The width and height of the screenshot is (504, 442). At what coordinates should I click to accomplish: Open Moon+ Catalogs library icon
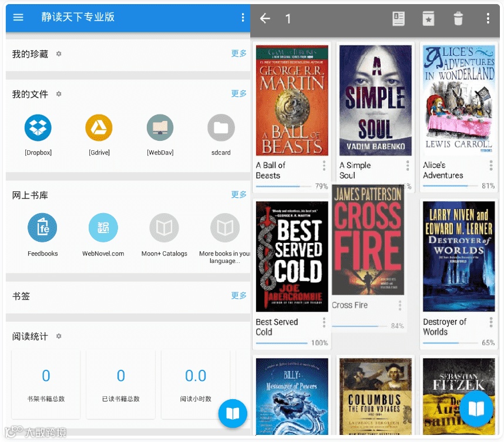pyautogui.click(x=164, y=227)
